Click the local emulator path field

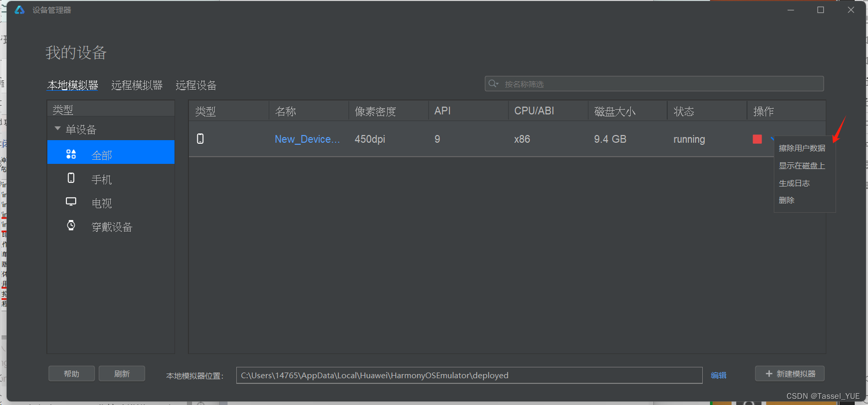click(469, 375)
